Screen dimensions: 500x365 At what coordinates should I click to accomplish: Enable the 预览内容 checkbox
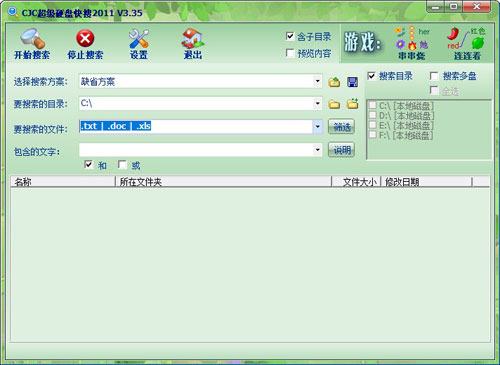click(290, 53)
